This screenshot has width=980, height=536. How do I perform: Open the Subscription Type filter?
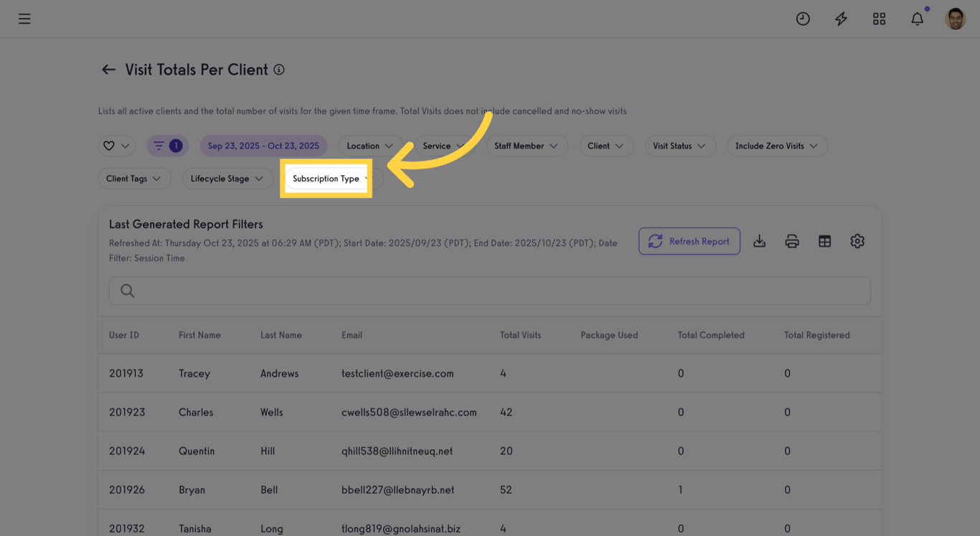pyautogui.click(x=326, y=178)
